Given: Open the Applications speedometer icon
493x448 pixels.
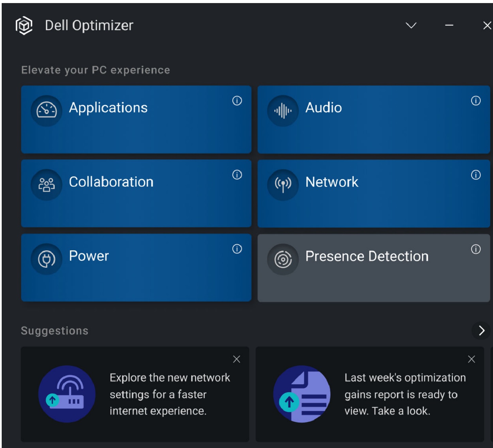Looking at the screenshot, I should point(46,110).
